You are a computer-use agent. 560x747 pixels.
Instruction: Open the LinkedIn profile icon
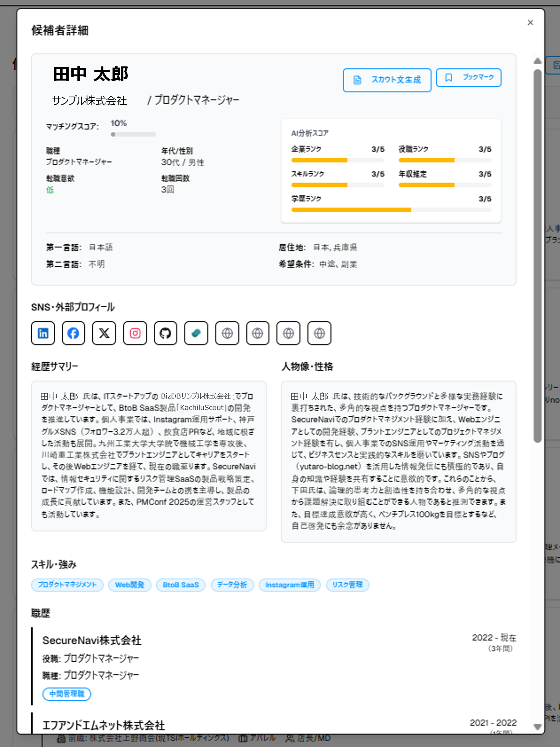tap(43, 333)
